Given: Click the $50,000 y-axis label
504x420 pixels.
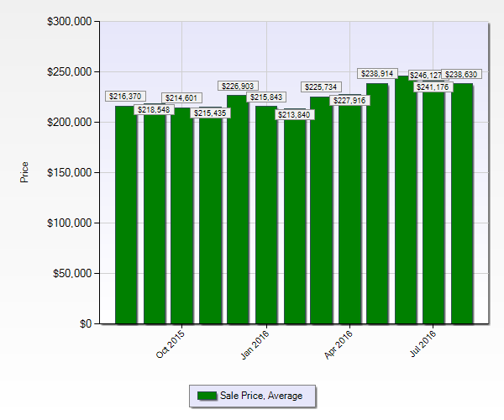Looking at the screenshot, I should click(72, 274).
